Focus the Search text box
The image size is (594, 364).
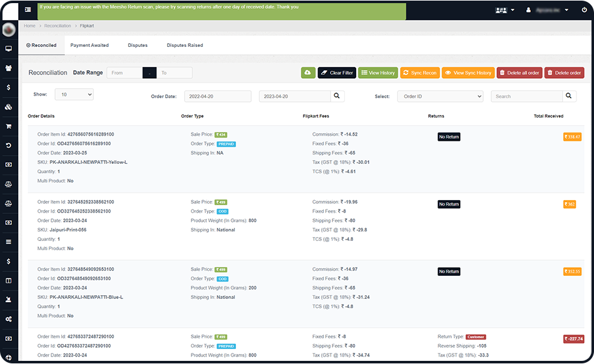(x=526, y=96)
